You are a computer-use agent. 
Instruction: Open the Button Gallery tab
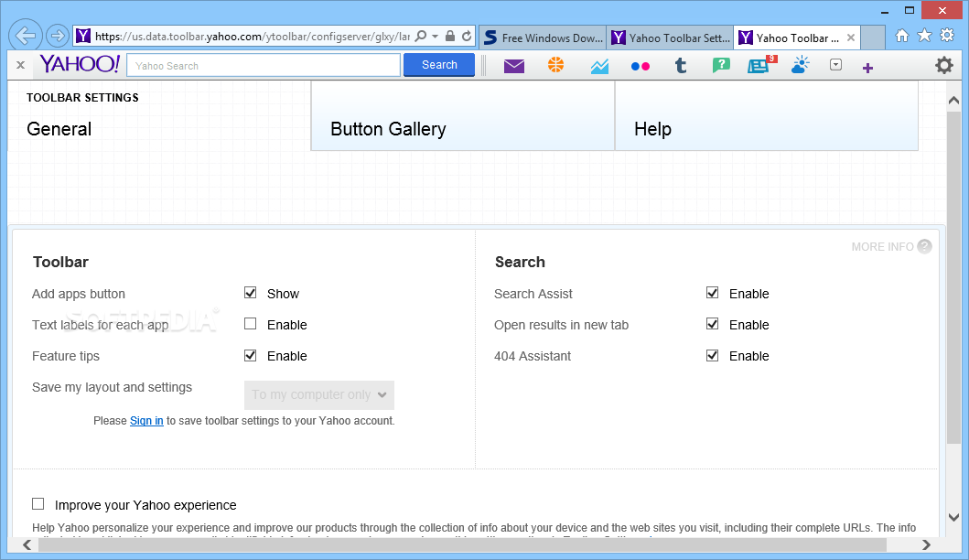pos(463,116)
